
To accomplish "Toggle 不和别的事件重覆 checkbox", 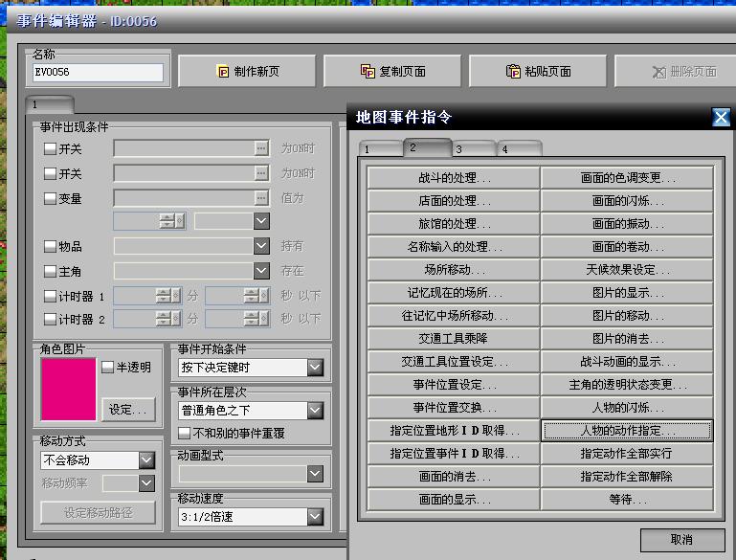I will 184,433.
